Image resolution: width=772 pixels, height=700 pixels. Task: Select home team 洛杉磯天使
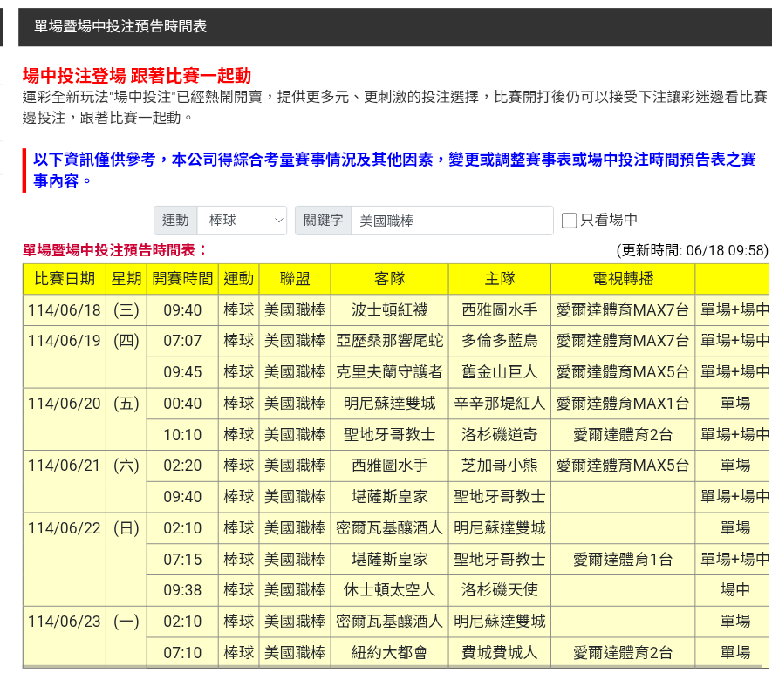pos(500,590)
